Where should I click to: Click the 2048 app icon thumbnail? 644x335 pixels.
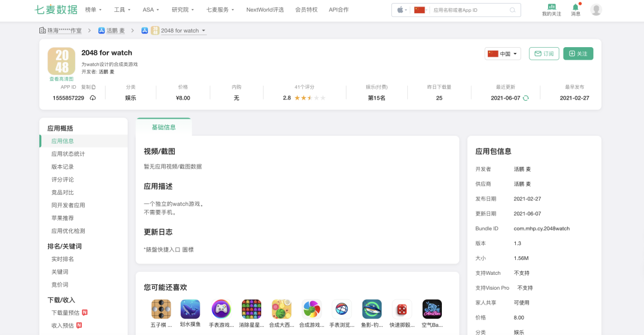(61, 61)
